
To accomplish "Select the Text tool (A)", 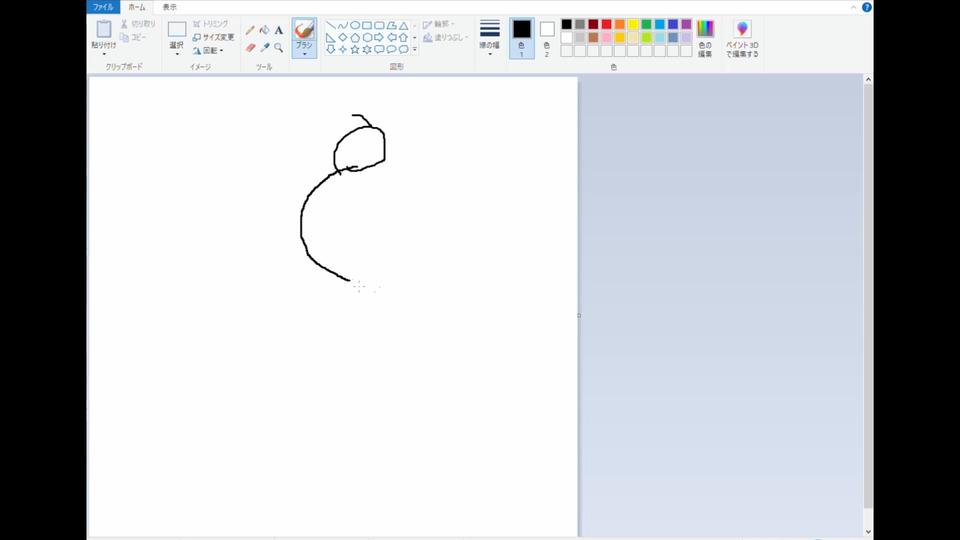I will click(279, 30).
